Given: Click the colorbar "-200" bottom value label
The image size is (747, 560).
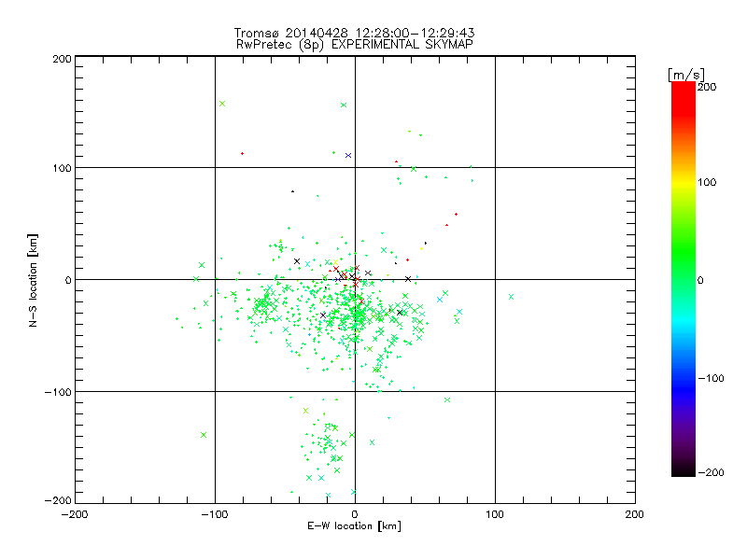Looking at the screenshot, I should point(711,472).
